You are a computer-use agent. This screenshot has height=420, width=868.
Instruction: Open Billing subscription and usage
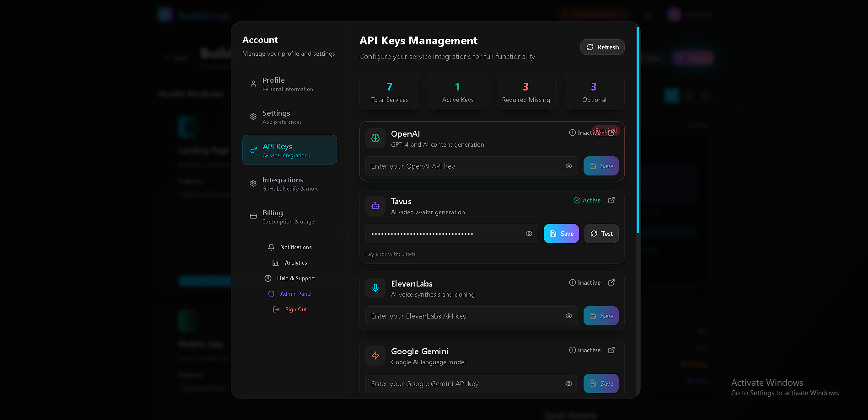click(x=289, y=217)
